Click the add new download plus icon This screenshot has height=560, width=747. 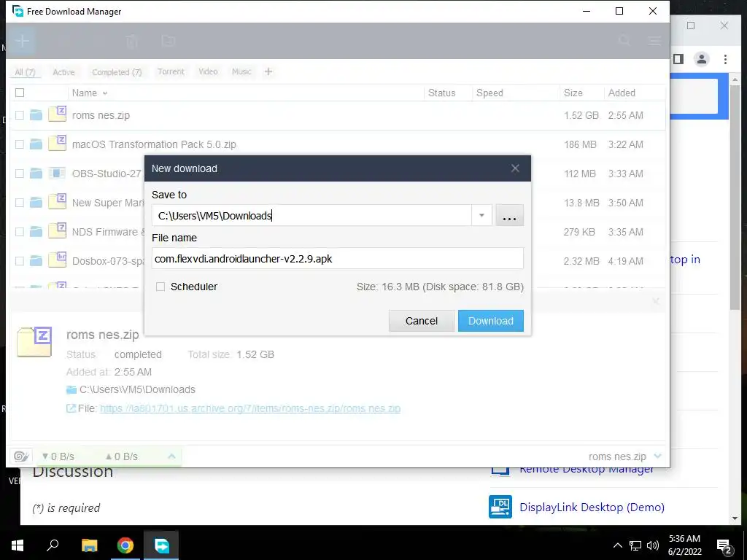23,41
